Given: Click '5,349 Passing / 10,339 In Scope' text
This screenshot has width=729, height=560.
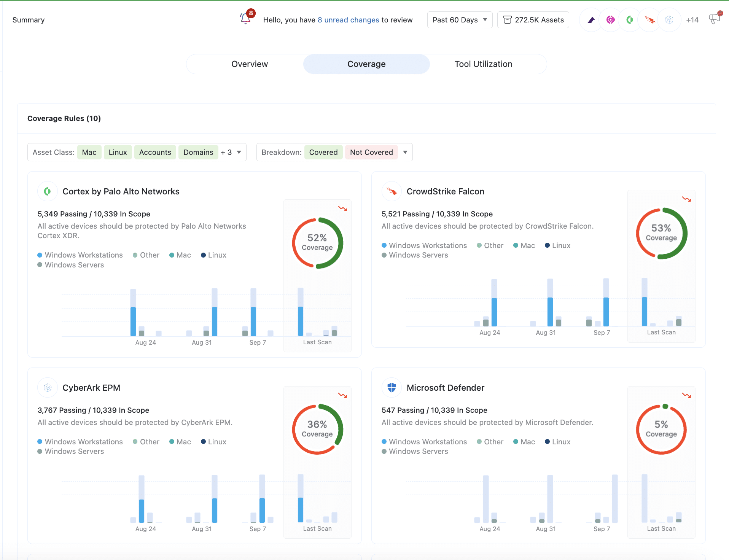Looking at the screenshot, I should tap(94, 214).
